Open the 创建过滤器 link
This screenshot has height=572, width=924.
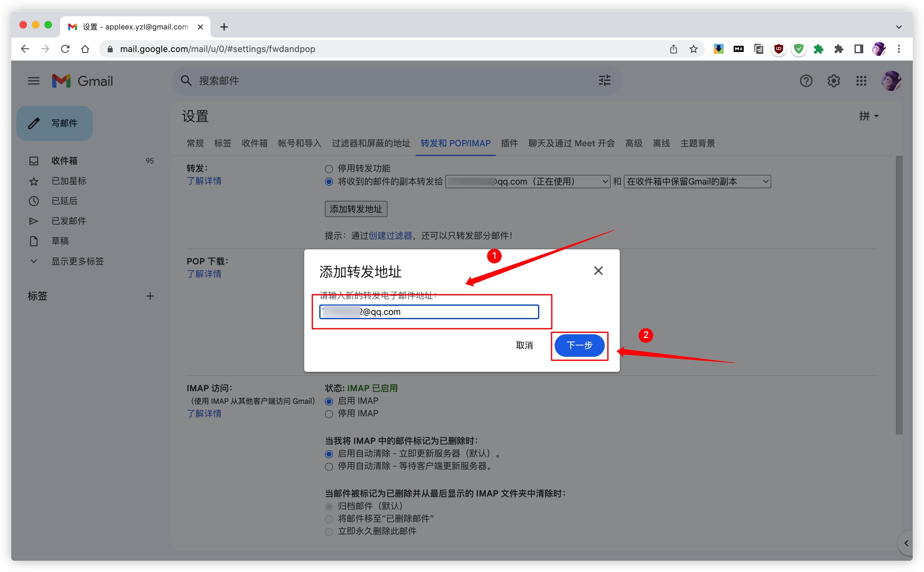(x=390, y=236)
